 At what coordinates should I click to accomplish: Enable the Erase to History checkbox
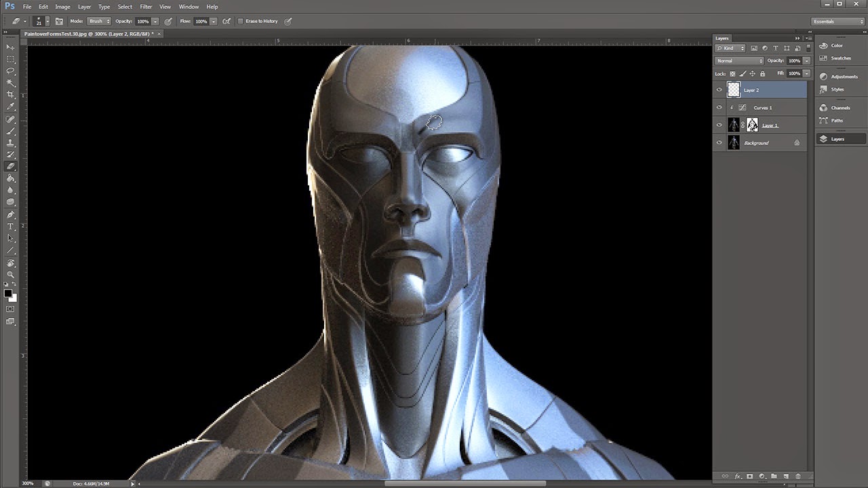241,21
